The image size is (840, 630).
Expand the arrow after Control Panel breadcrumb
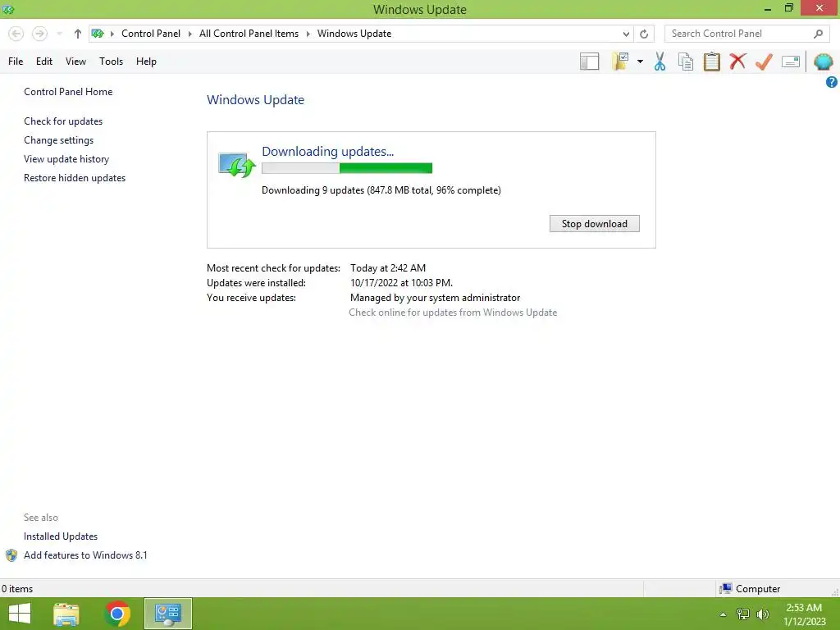(x=189, y=34)
